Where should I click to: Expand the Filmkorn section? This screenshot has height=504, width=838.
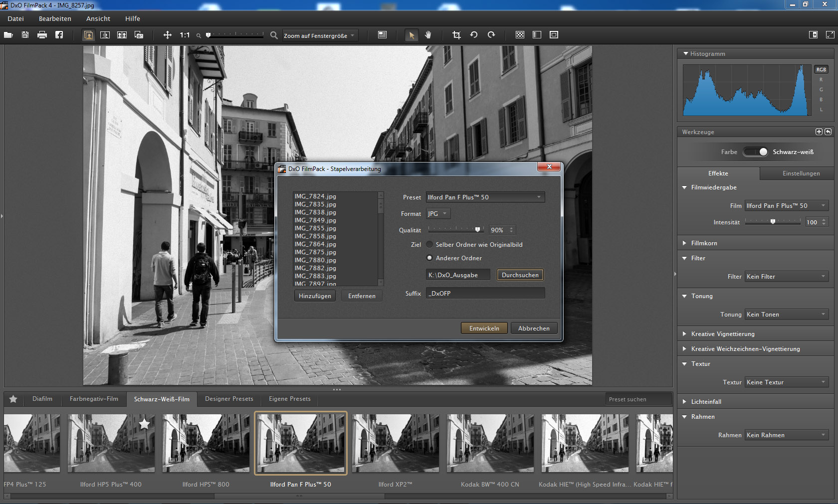(x=704, y=243)
